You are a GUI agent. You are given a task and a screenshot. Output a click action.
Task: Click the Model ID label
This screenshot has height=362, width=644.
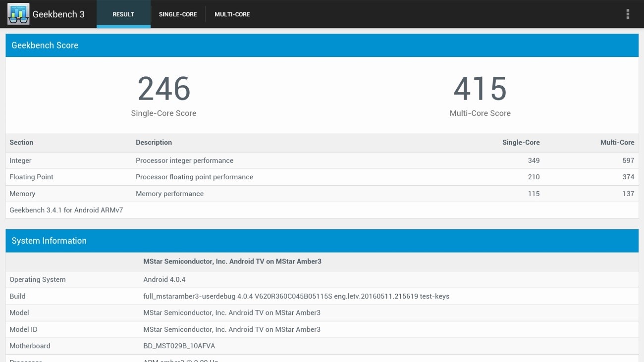click(x=23, y=329)
